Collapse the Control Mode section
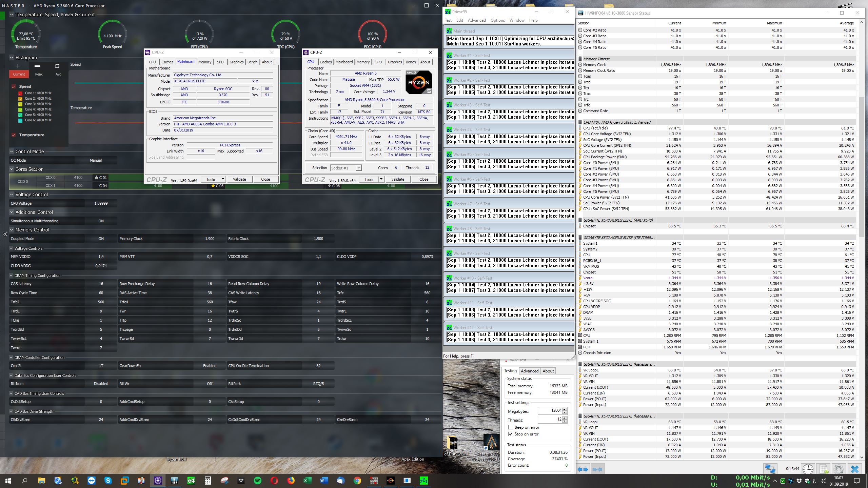The height and width of the screenshot is (488, 868). tap(12, 151)
